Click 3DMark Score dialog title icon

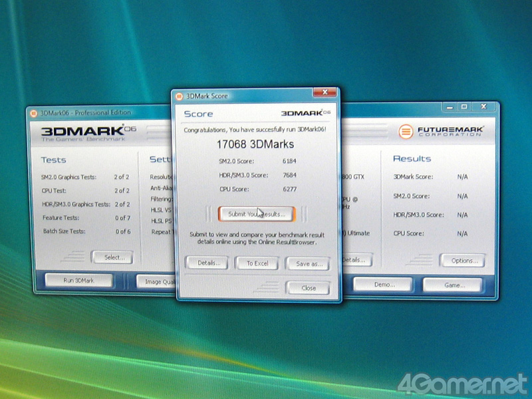pos(179,96)
